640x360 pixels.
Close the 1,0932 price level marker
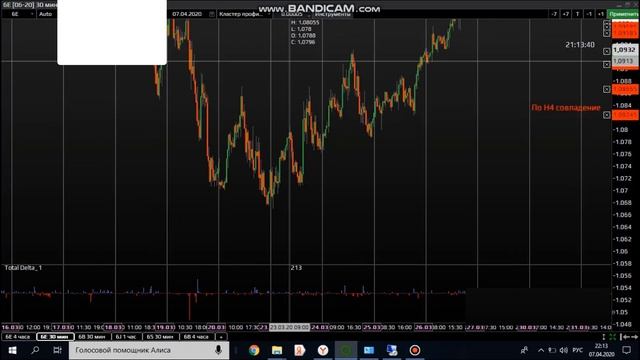tap(607, 51)
